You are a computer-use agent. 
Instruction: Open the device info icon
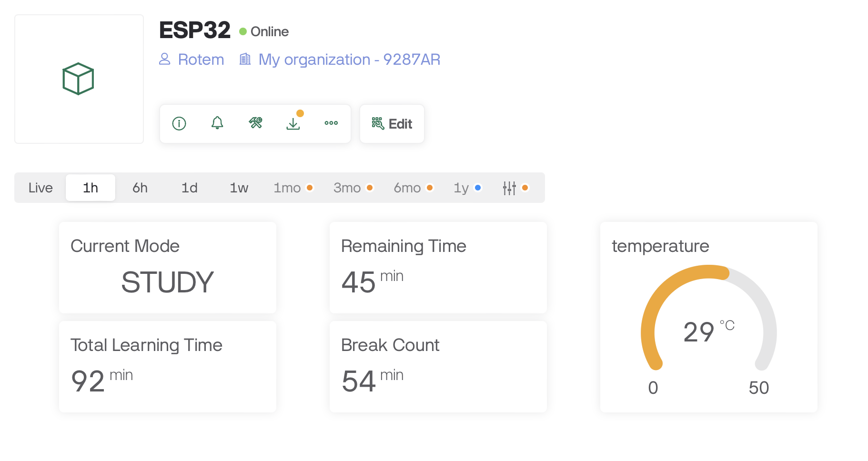click(179, 124)
